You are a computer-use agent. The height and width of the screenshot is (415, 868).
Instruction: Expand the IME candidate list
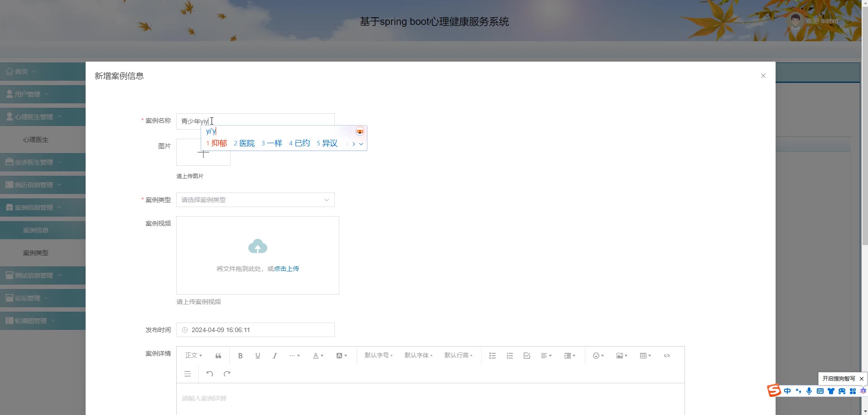(361, 144)
